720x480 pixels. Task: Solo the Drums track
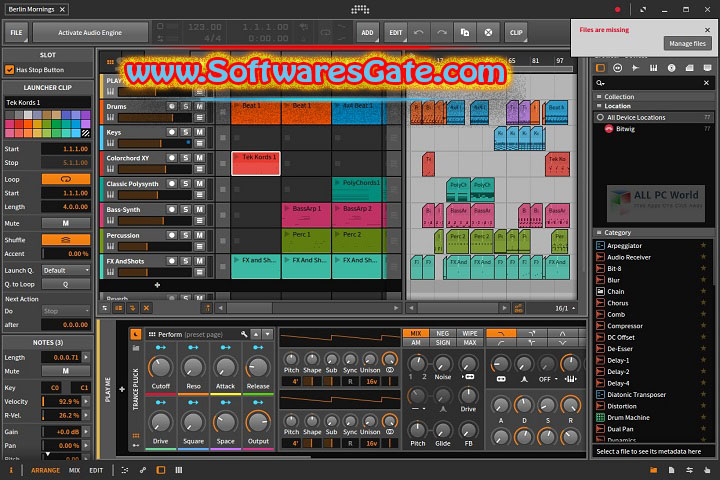(x=186, y=106)
